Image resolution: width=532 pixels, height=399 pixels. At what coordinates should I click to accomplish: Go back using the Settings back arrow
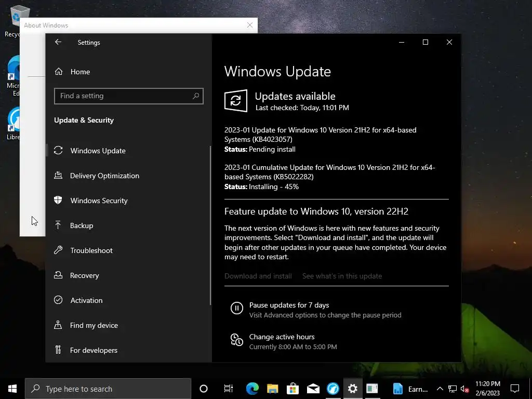coord(58,42)
